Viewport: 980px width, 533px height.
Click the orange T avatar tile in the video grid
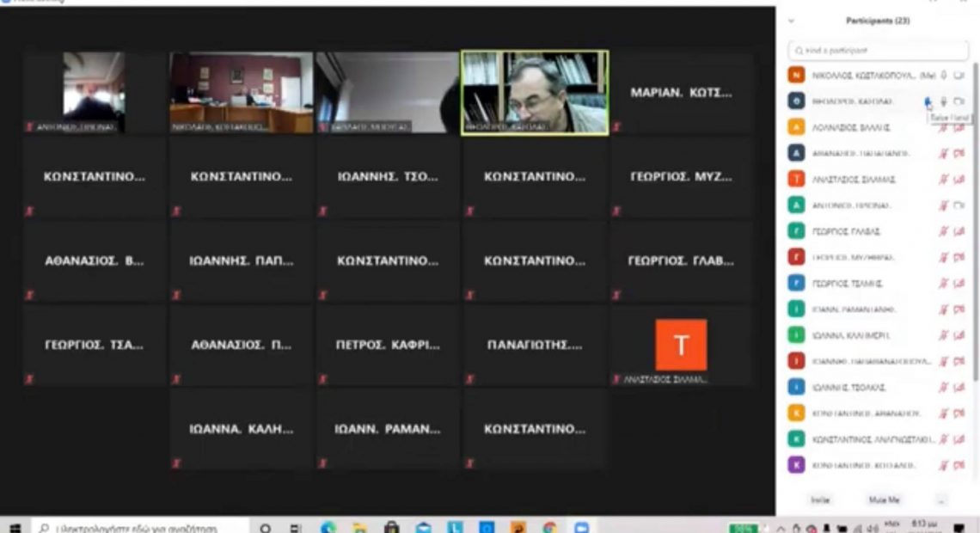(x=681, y=345)
